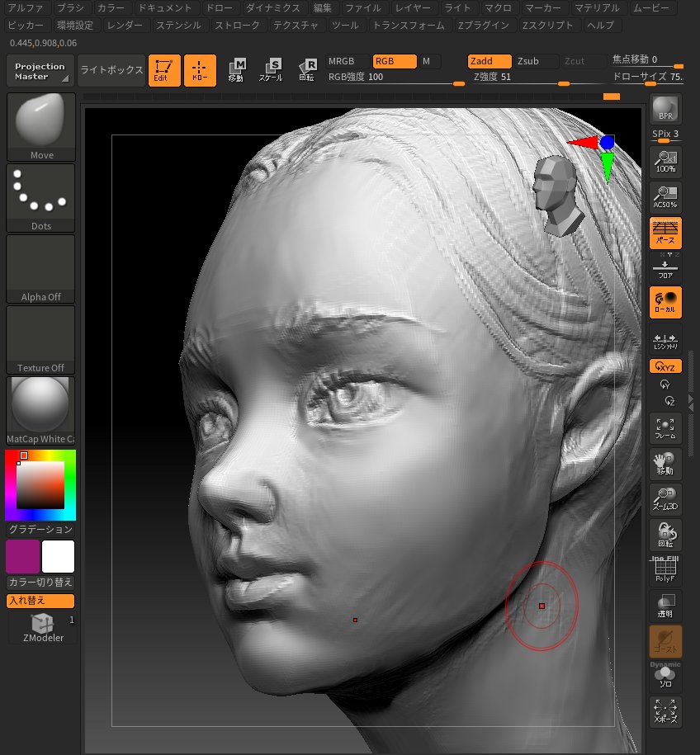The image size is (700, 755).
Task: Open the Dots stroke selector
Action: (x=40, y=194)
